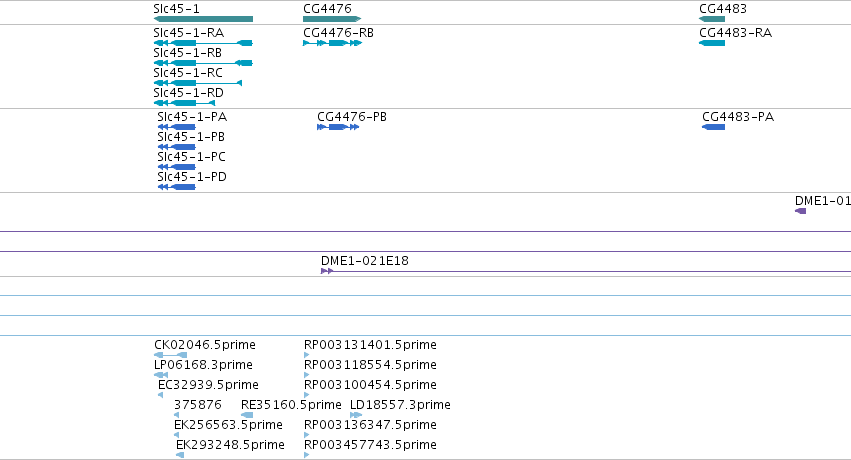Select the 375876 feature label
The width and height of the screenshot is (851, 460).
click(198, 405)
